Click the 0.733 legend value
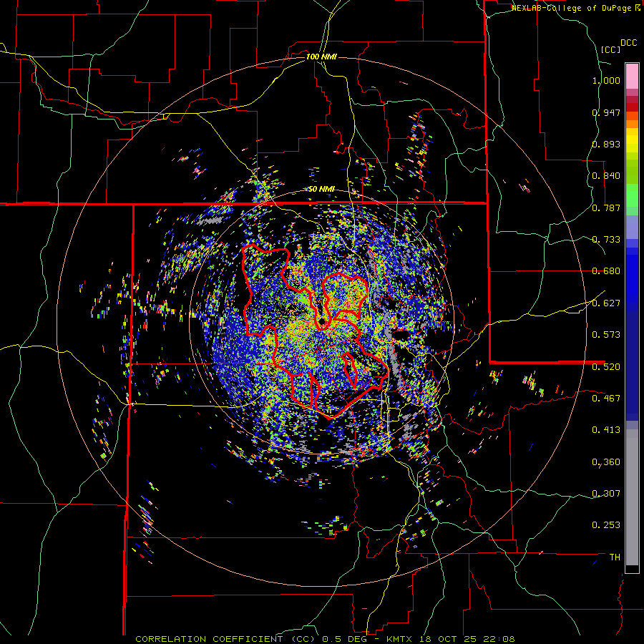This screenshot has height=644, width=644. coord(606,240)
